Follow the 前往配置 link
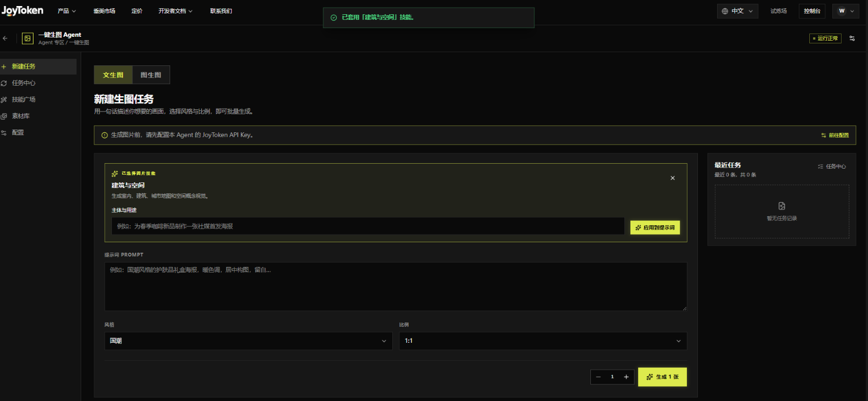Viewport: 868px width, 401px height. 835,135
